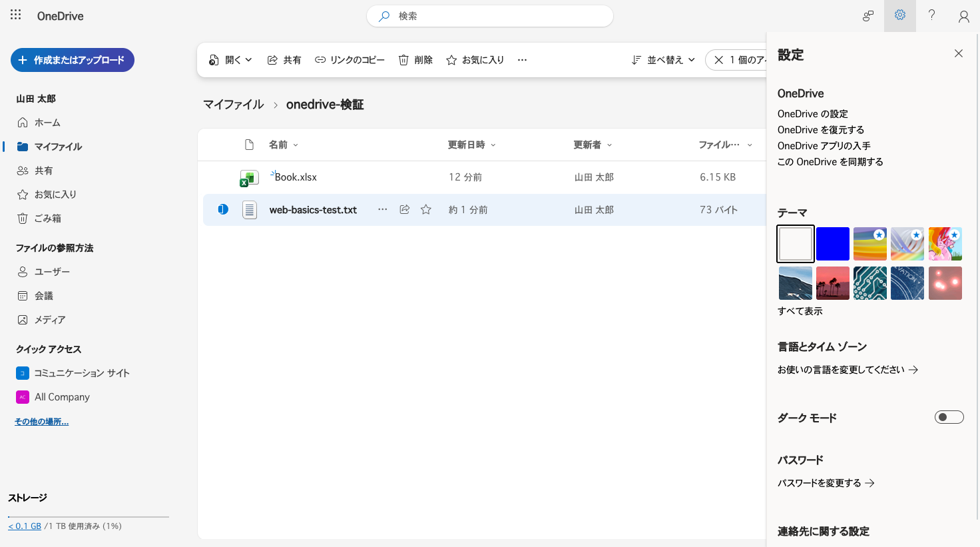Browse files by ユーザー
Image resolution: width=980 pixels, height=547 pixels.
43,272
